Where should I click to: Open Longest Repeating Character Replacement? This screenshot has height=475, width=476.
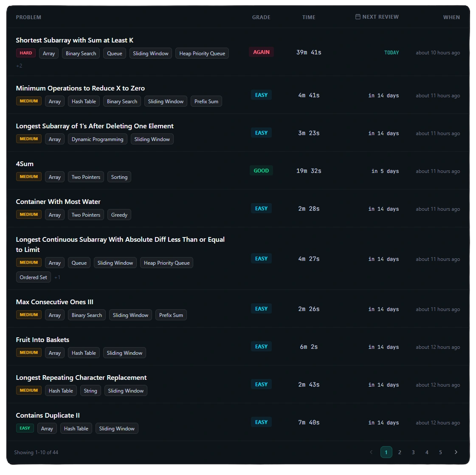pyautogui.click(x=81, y=378)
